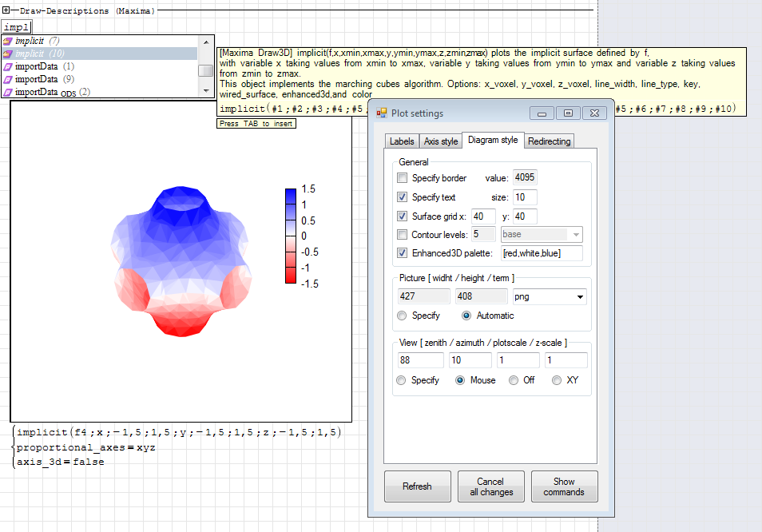Switch to the Axis style tab
This screenshot has height=532, width=762.
[x=441, y=141]
